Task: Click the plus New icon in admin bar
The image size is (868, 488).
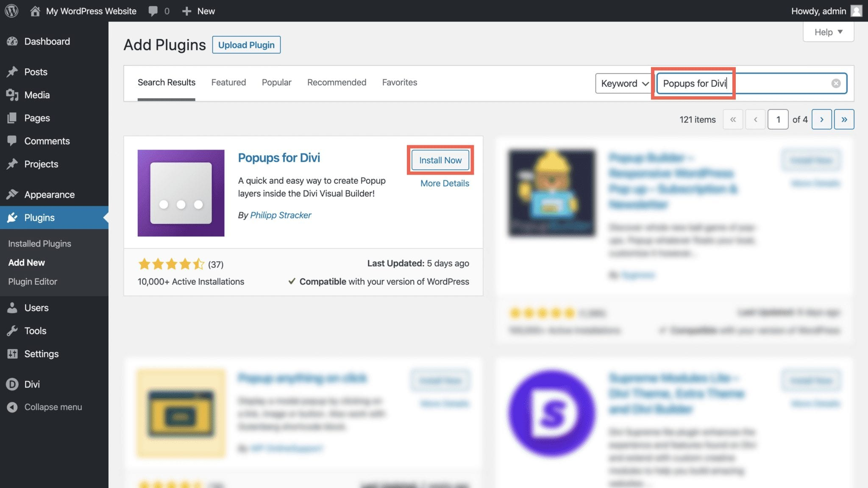Action: 186,11
